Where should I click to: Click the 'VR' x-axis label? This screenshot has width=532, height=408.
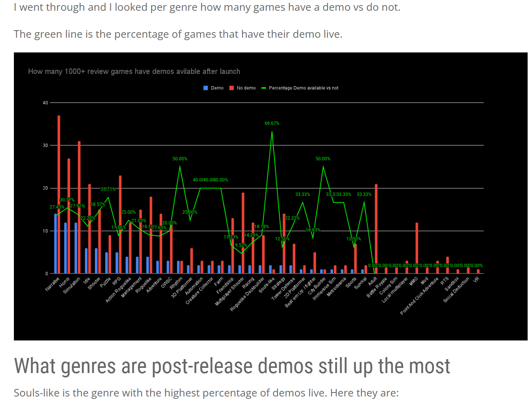(476, 279)
